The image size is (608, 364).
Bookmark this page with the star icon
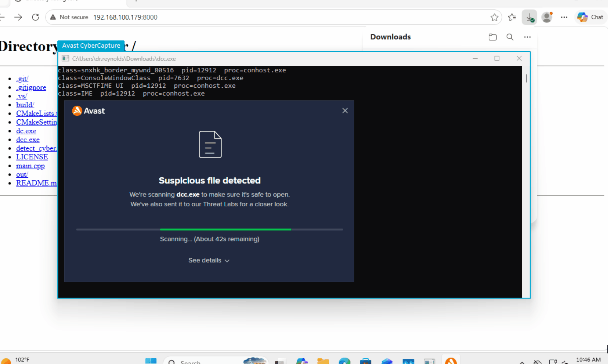(x=494, y=17)
